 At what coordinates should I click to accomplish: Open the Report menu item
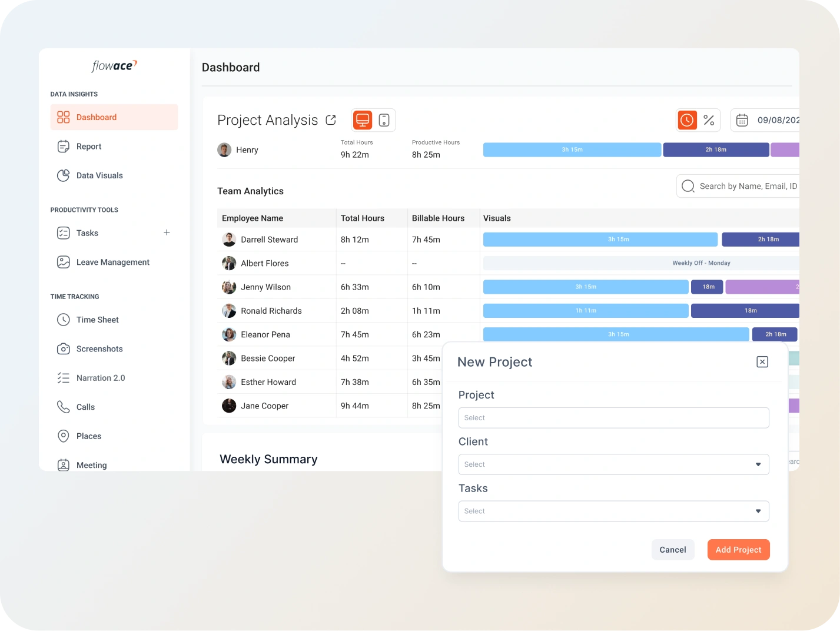tap(88, 147)
